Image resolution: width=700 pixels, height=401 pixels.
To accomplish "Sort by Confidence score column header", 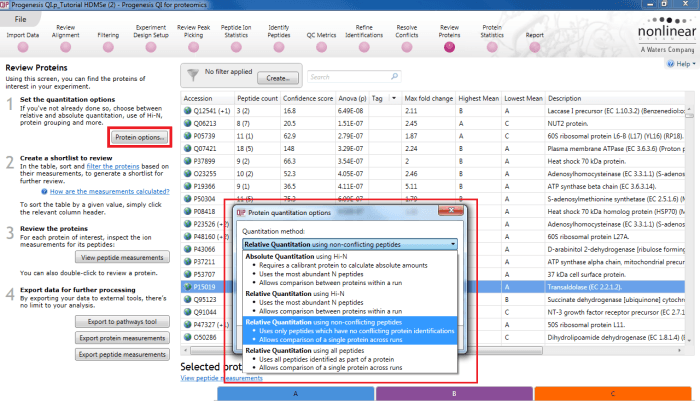I will [308, 98].
